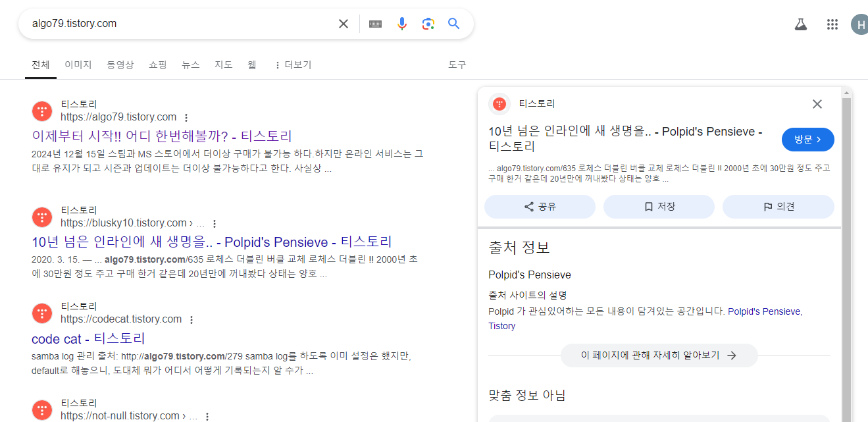Open the on-screen keyboard input tool

pos(375,24)
